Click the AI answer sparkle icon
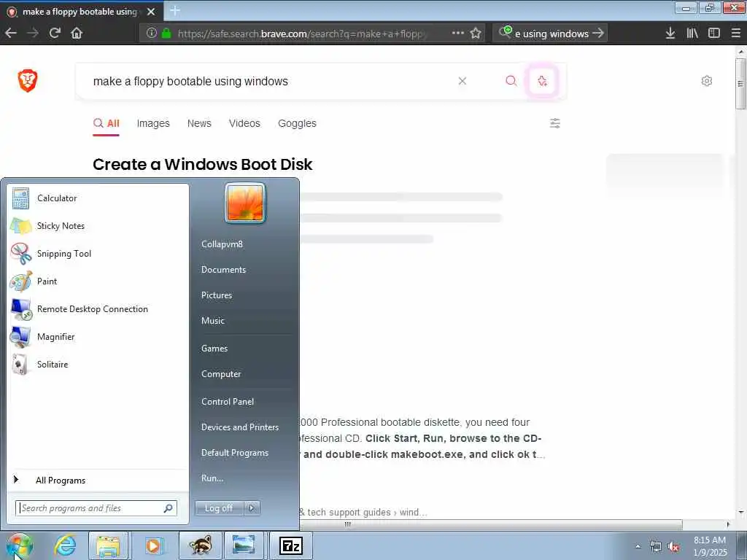Screen dimensions: 747x560 pos(542,80)
